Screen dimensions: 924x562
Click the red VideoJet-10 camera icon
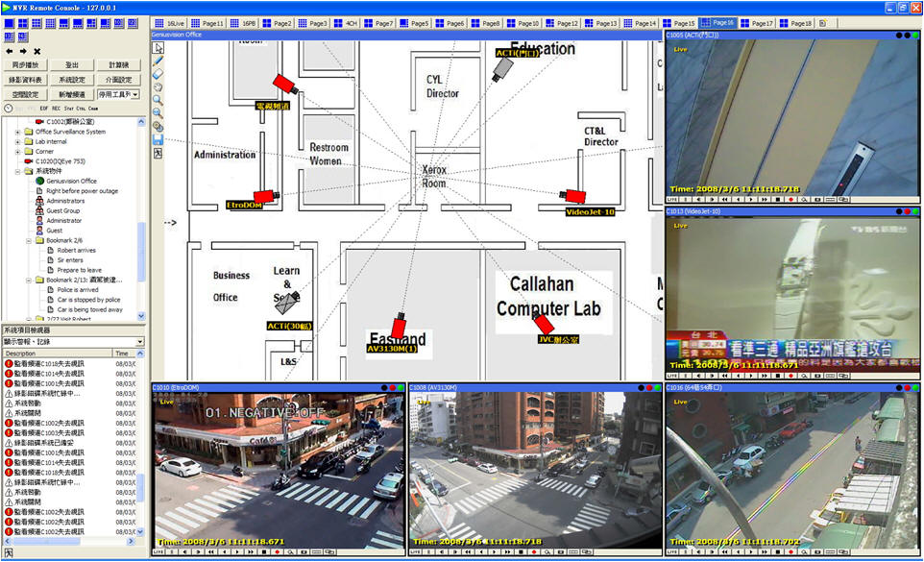pyautogui.click(x=573, y=195)
